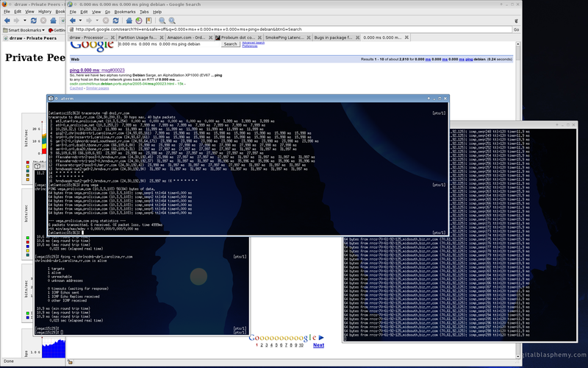
Task: Open Smart Bookmarks dropdown in Firefox
Action: (x=24, y=30)
